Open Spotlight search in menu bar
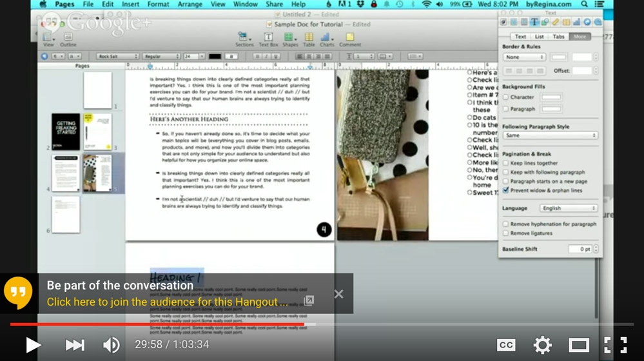 (x=584, y=4)
